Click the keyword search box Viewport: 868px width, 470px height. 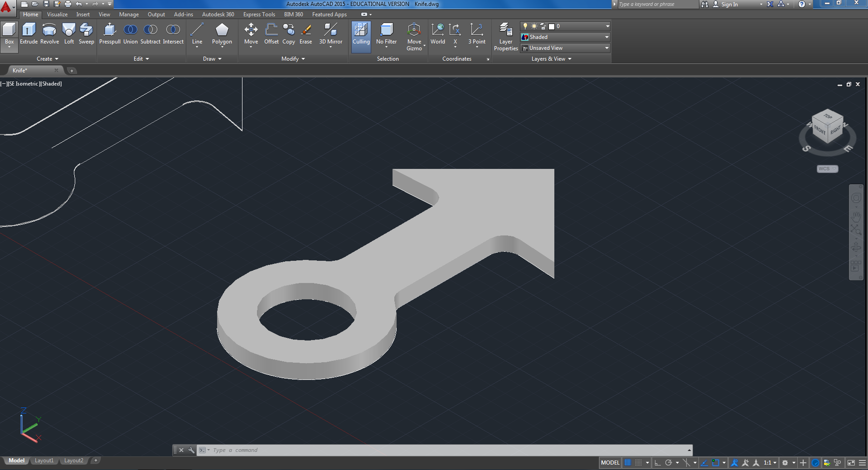point(658,4)
